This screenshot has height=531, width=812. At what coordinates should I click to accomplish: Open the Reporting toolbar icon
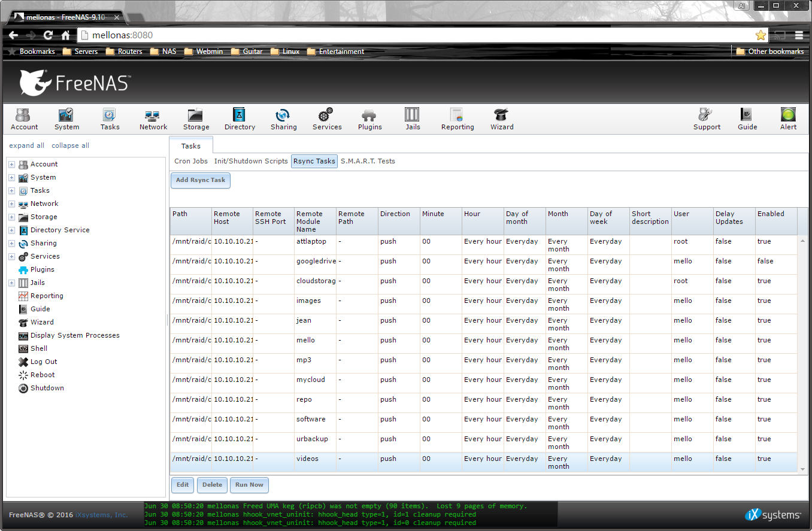pyautogui.click(x=457, y=119)
